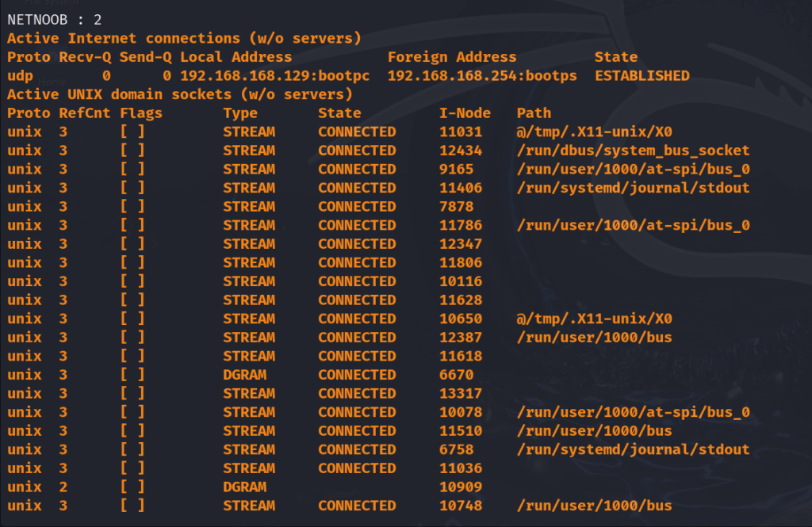Click the "NETNOOB : 2" line

(x=55, y=20)
